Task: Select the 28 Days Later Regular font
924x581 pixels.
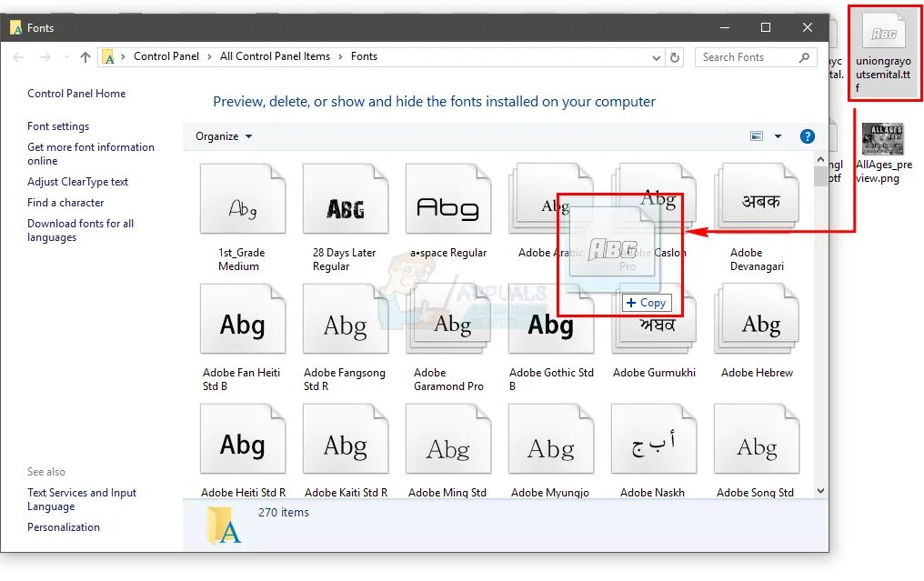Action: click(346, 199)
